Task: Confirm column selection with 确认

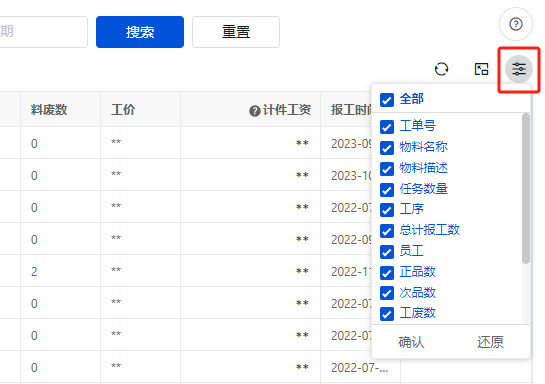Action: coord(411,342)
